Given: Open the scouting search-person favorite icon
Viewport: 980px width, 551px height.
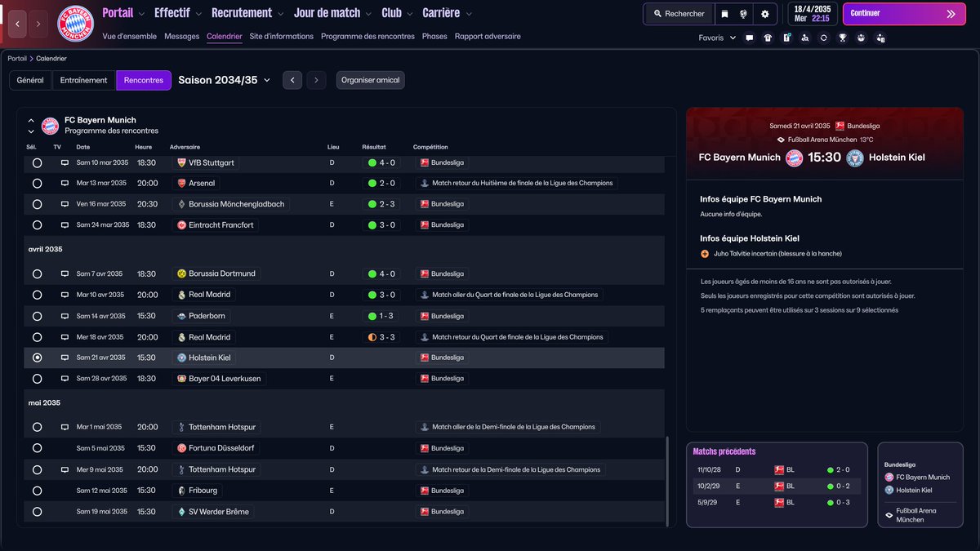Looking at the screenshot, I should point(805,38).
